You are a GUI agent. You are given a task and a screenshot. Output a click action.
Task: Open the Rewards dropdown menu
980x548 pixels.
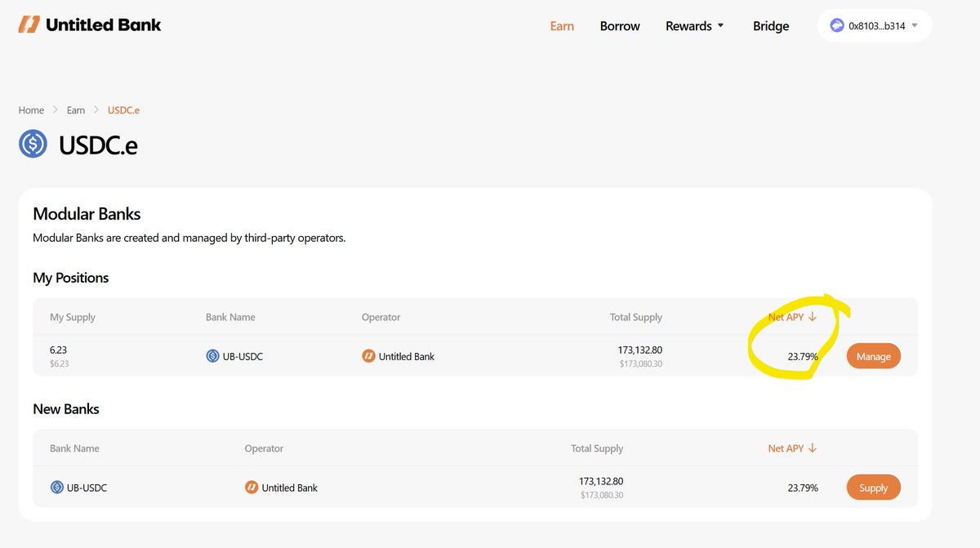(695, 26)
